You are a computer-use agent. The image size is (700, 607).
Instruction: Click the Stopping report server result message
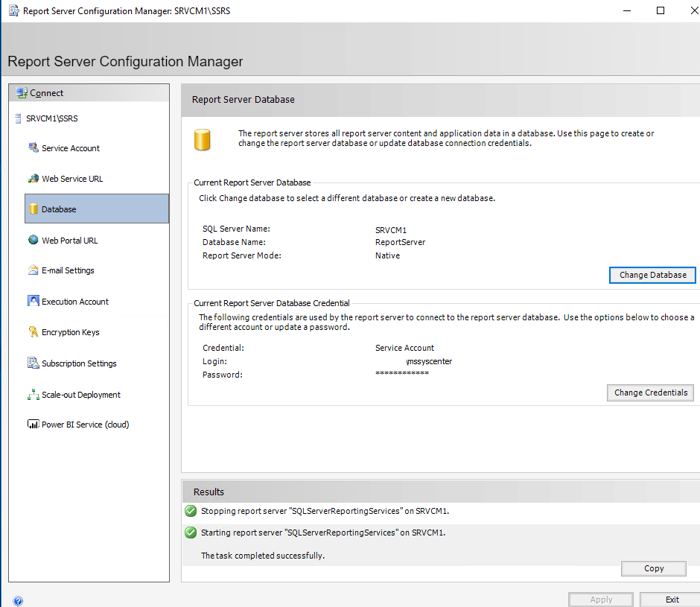click(x=325, y=511)
